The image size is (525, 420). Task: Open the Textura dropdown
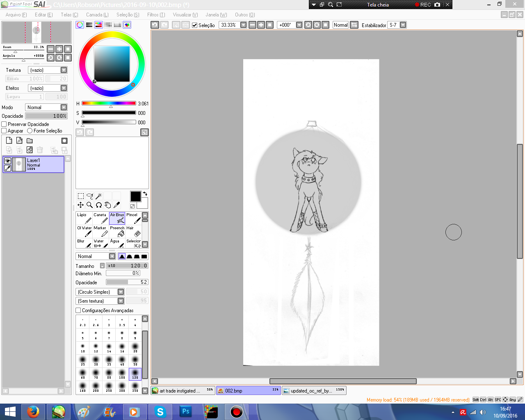tap(48, 70)
